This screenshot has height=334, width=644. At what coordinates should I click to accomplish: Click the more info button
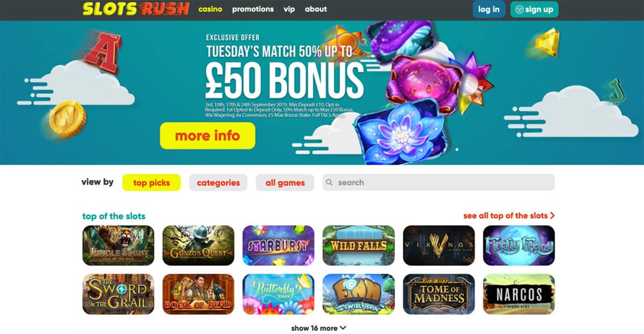208,136
